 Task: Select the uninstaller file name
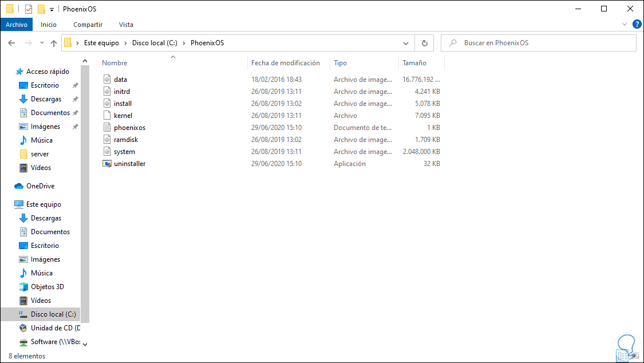click(x=130, y=163)
